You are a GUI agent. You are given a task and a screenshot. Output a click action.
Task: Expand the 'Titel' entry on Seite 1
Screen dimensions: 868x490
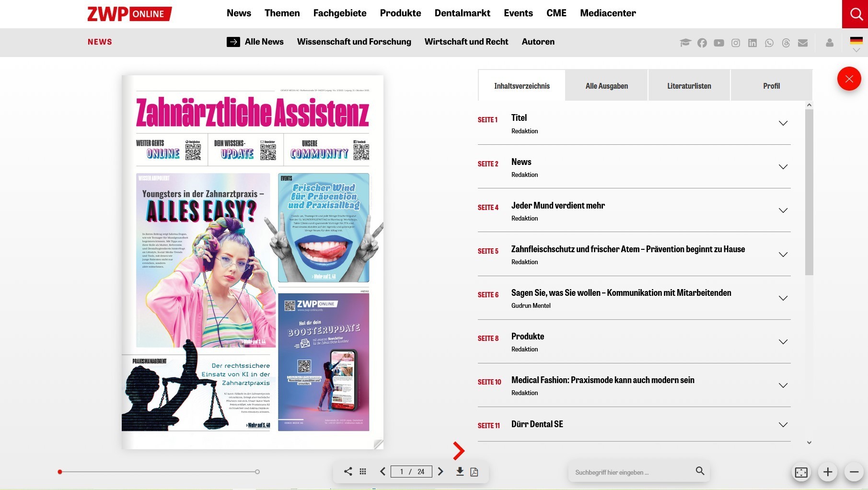coord(783,123)
